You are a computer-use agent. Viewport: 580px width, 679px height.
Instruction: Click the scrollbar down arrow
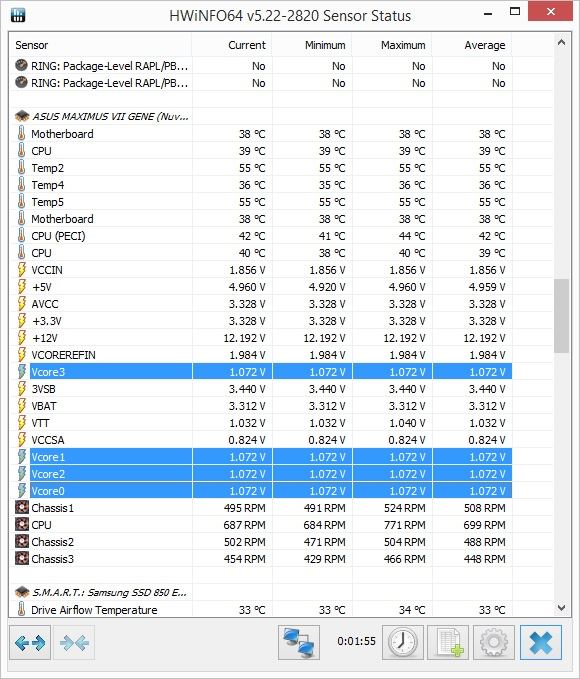(x=561, y=608)
